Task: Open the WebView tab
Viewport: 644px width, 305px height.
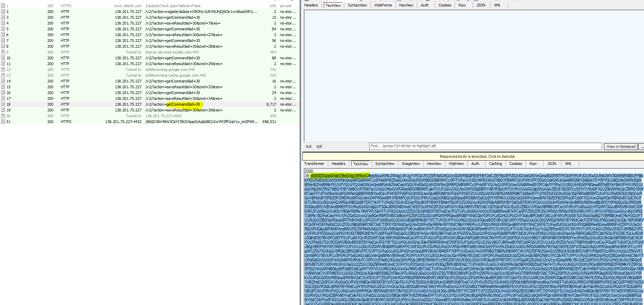Action: click(456, 164)
